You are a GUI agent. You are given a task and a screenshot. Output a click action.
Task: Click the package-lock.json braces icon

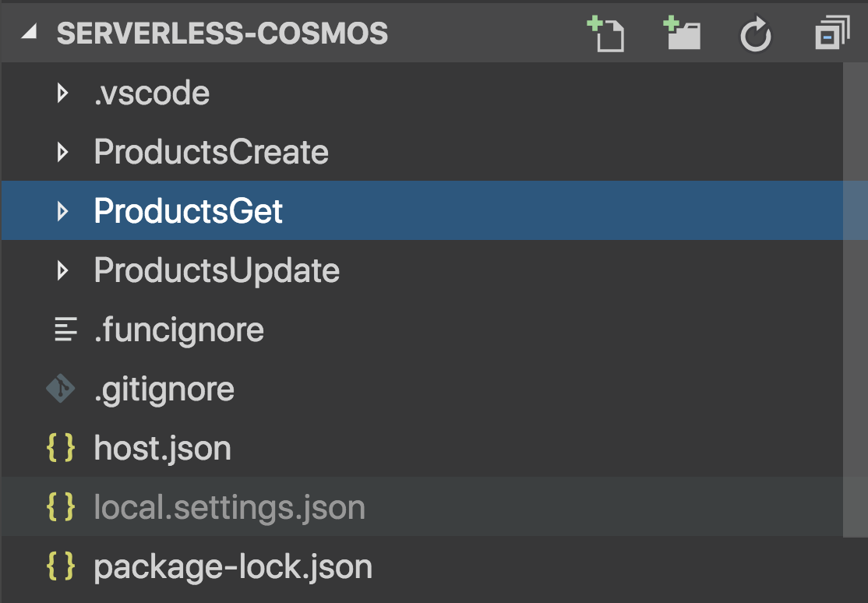[61, 566]
